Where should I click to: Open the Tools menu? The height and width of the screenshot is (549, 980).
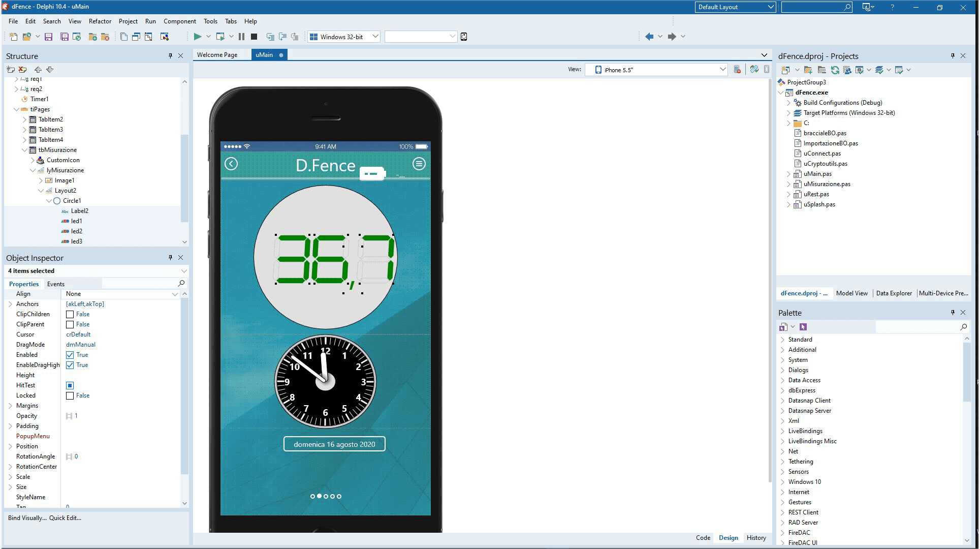210,21
